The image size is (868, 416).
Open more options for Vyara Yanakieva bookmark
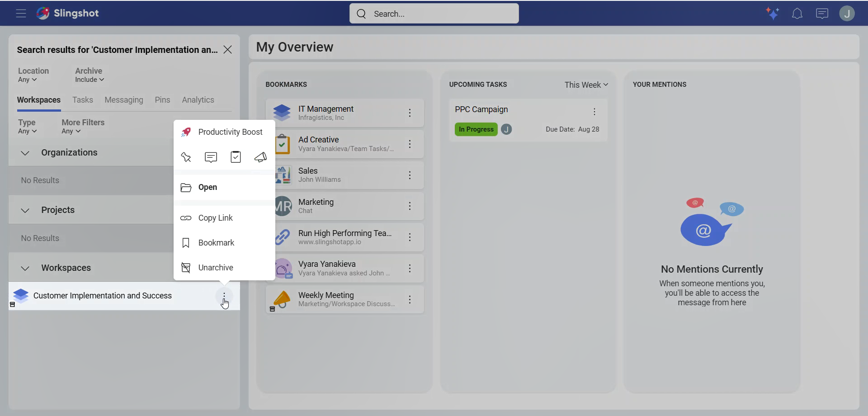(x=410, y=269)
